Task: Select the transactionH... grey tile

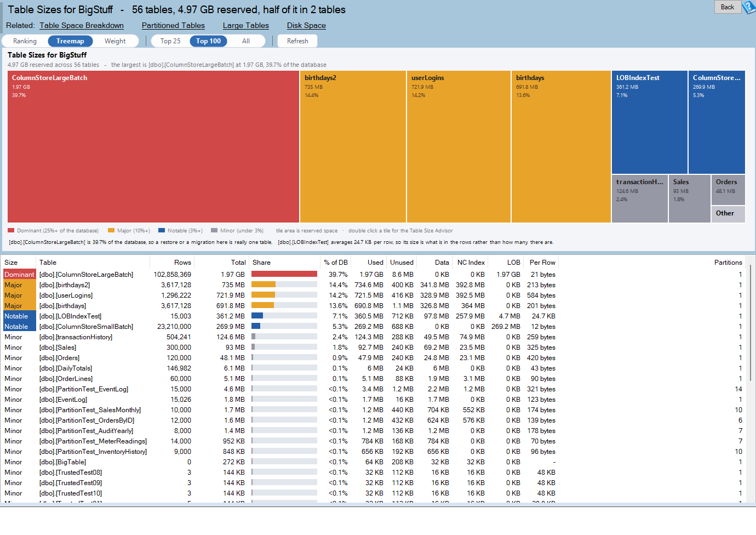Action: [x=640, y=198]
